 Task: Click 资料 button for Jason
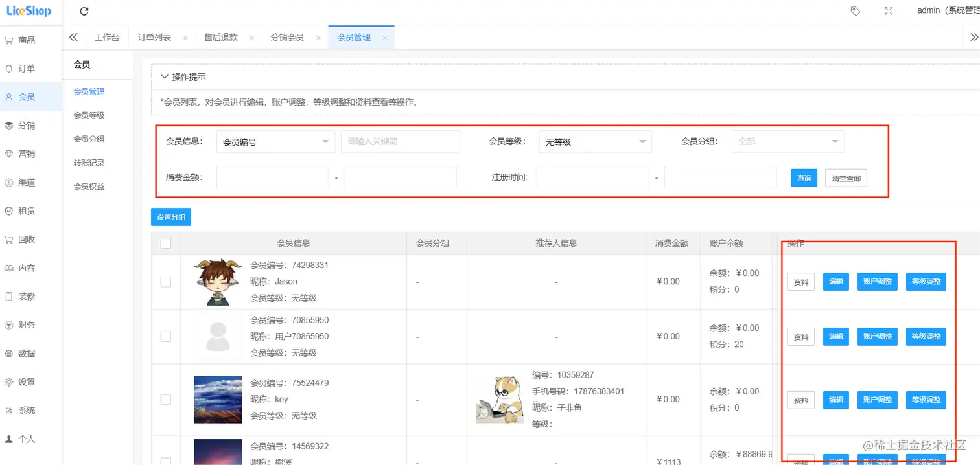tap(801, 282)
